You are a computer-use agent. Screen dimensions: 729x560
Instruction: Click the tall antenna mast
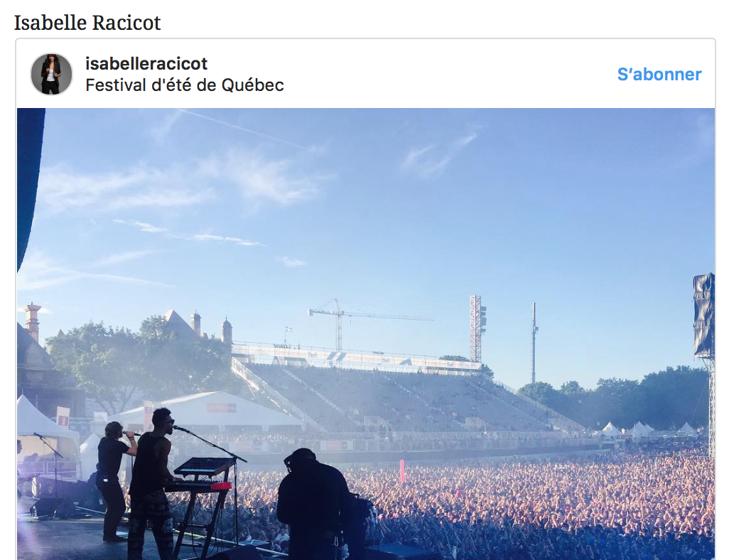click(x=534, y=343)
